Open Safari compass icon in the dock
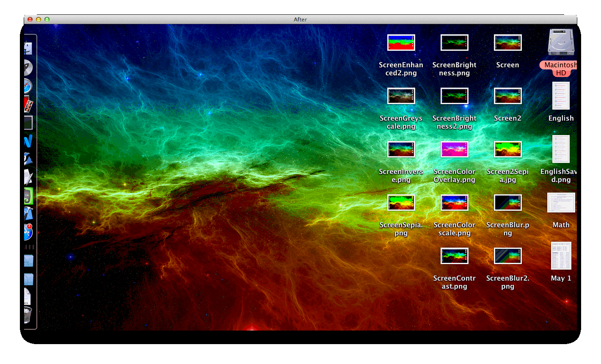The image size is (601, 364). pyautogui.click(x=28, y=86)
